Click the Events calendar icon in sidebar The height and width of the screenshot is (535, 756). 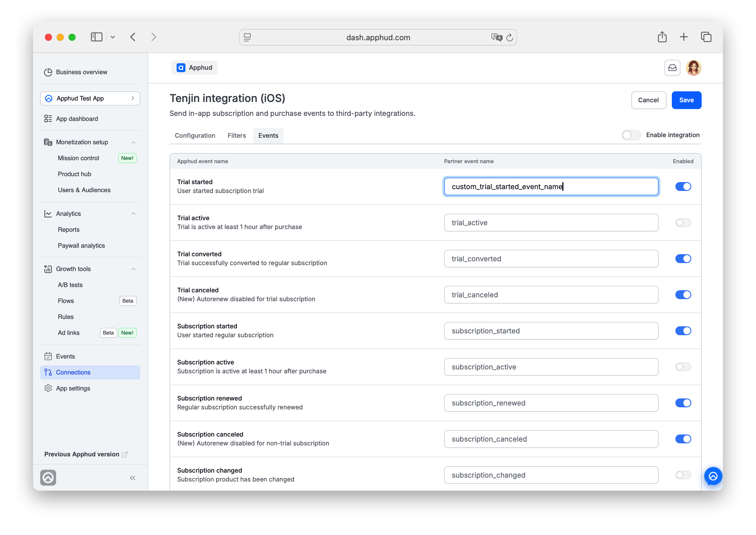pos(48,356)
